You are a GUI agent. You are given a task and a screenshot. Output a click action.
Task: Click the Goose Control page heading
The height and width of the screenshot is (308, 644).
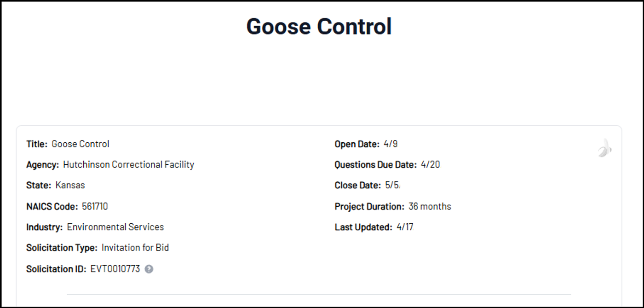(x=319, y=26)
